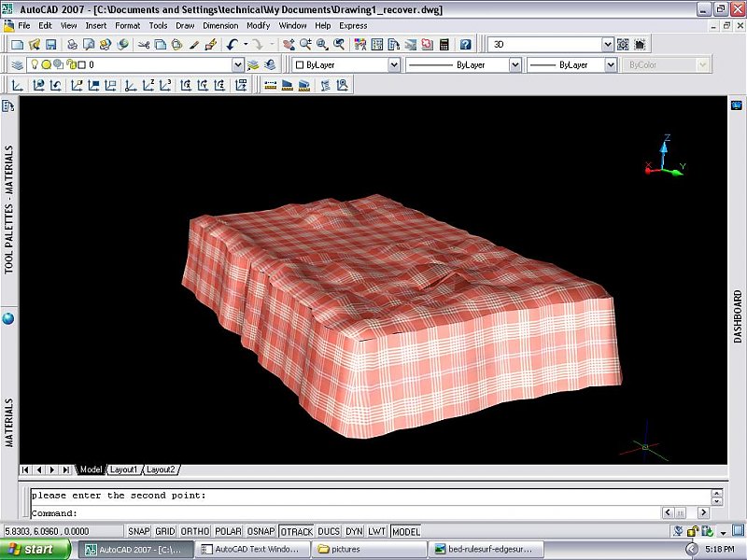This screenshot has height=560, width=747.
Task: Open the Dimension menu
Action: pyautogui.click(x=220, y=25)
